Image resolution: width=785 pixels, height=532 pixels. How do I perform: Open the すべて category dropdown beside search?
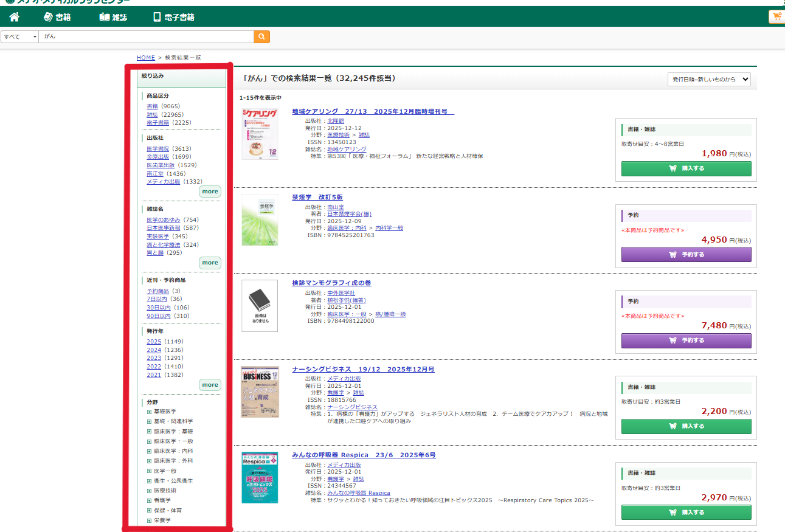coord(19,37)
